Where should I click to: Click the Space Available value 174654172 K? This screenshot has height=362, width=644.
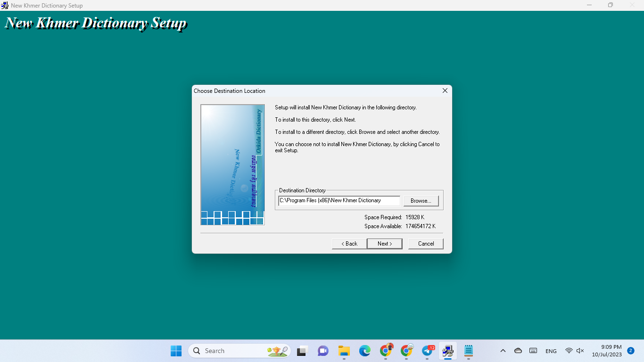421,226
